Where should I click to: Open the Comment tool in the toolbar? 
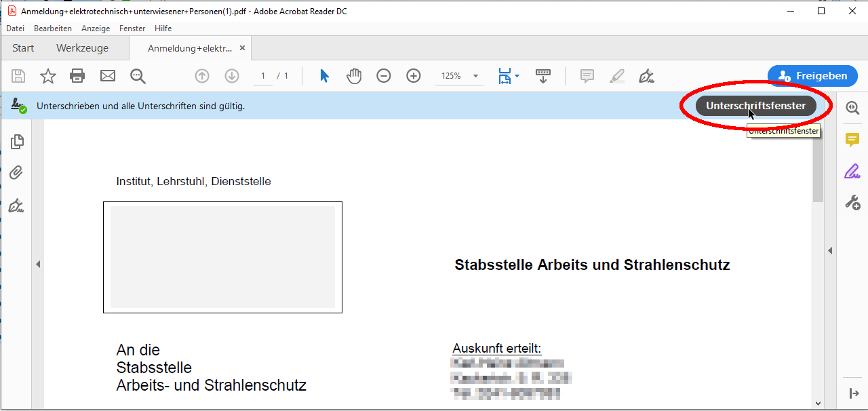pos(587,76)
